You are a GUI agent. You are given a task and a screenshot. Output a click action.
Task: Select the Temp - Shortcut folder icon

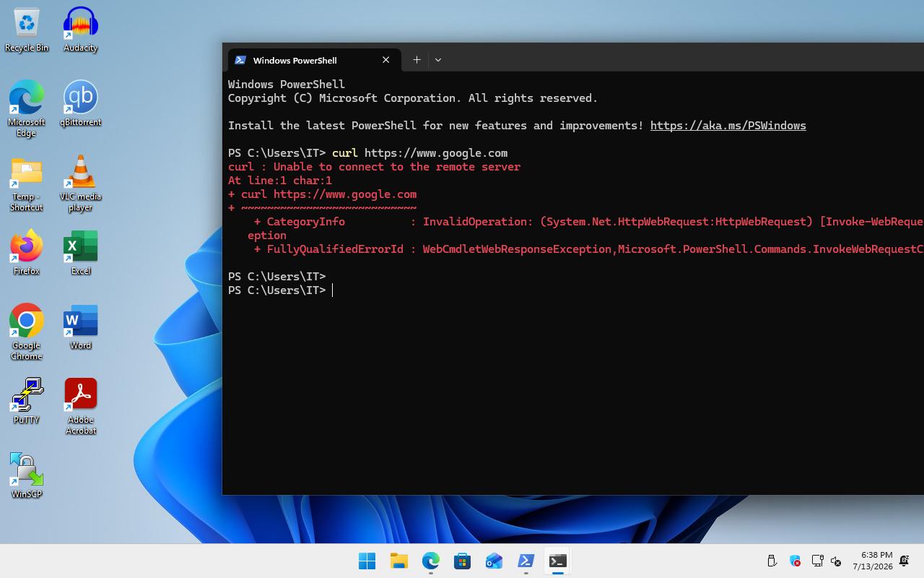[27, 184]
